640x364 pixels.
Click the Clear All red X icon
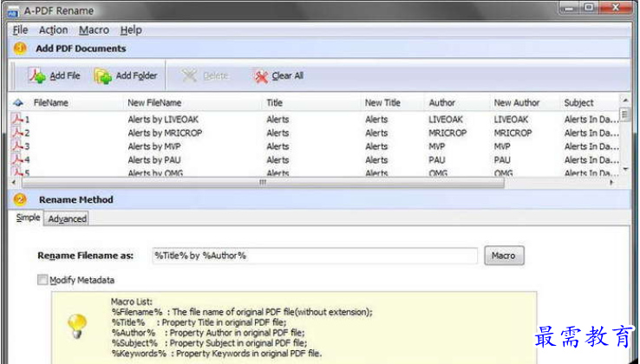coord(260,76)
